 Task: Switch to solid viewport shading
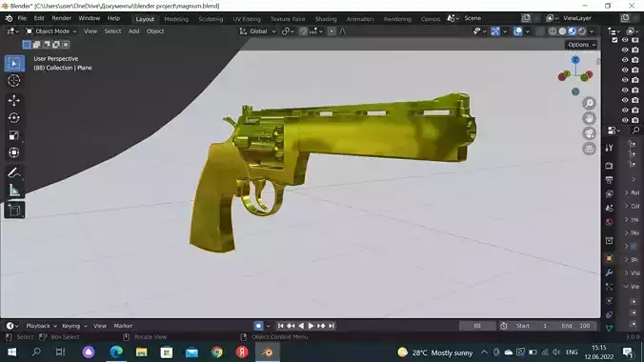pyautogui.click(x=562, y=31)
